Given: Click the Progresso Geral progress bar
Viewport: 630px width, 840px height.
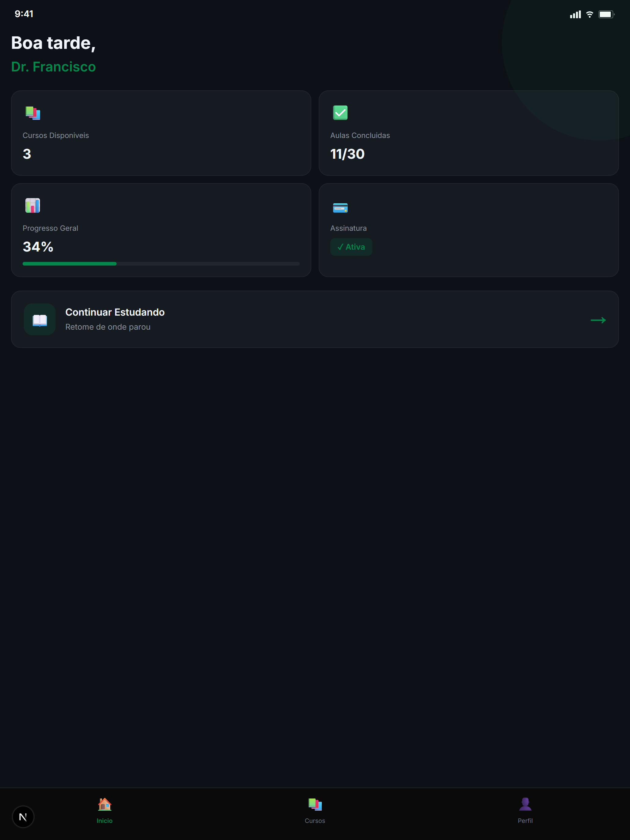Looking at the screenshot, I should click(161, 263).
